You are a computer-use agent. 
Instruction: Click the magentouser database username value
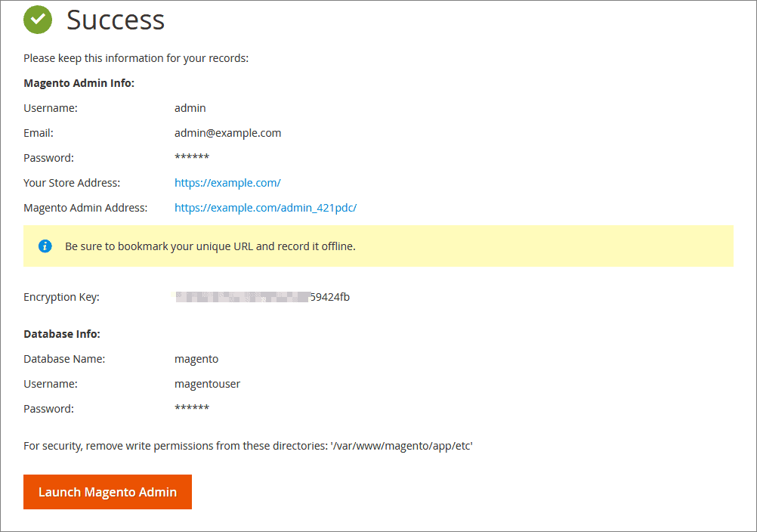click(207, 385)
